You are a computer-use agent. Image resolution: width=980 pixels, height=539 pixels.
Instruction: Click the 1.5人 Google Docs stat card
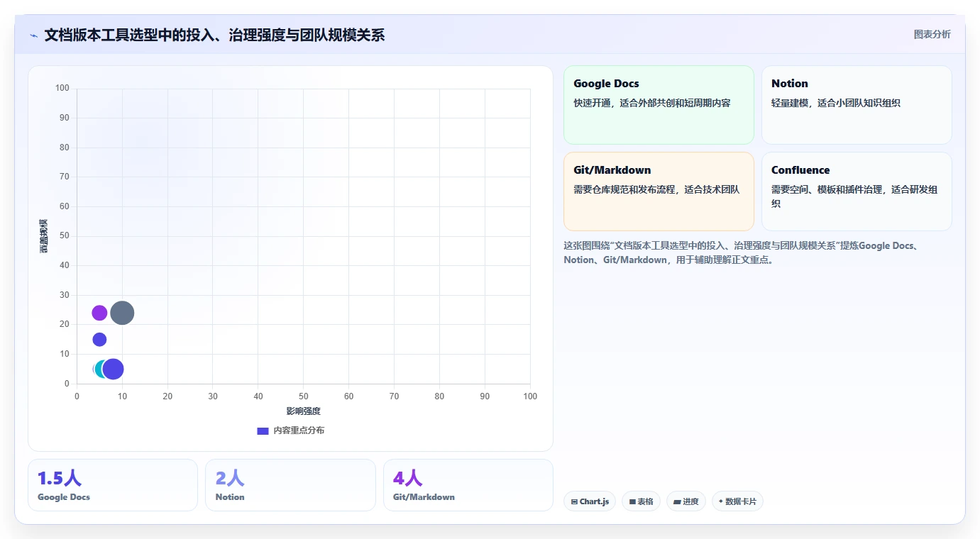click(x=113, y=485)
